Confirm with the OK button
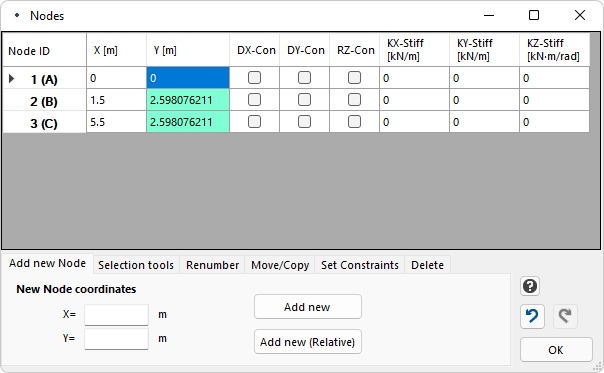 556,350
